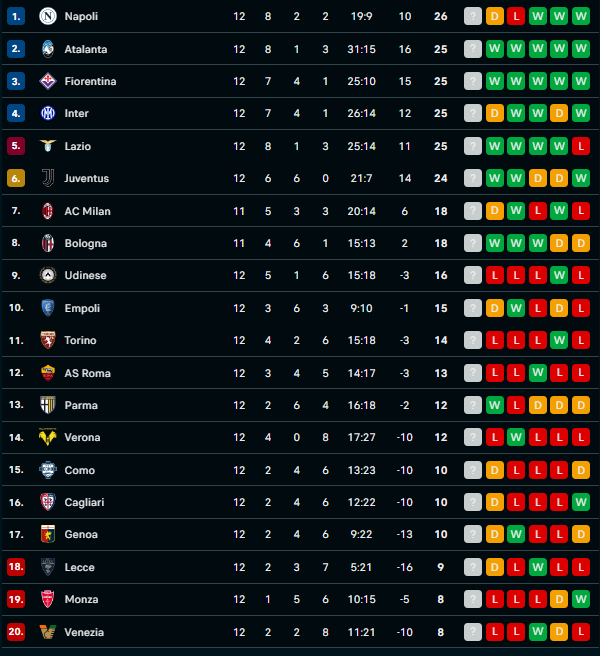Click Lazio's most recent loss badge

pos(582,146)
